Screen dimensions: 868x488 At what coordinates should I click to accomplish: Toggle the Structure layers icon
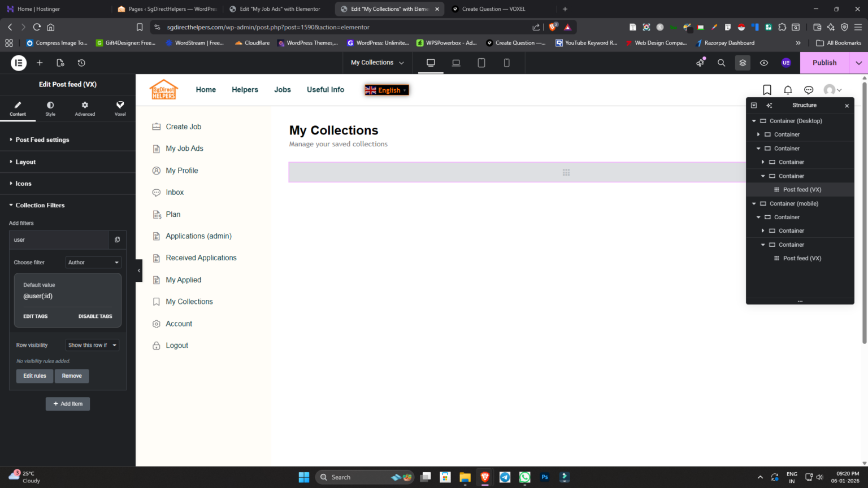[x=743, y=63]
